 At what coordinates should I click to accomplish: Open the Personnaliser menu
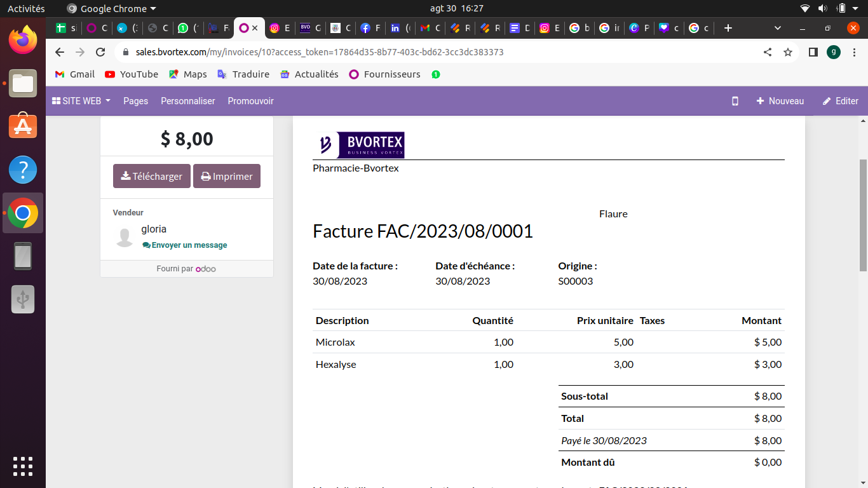187,101
